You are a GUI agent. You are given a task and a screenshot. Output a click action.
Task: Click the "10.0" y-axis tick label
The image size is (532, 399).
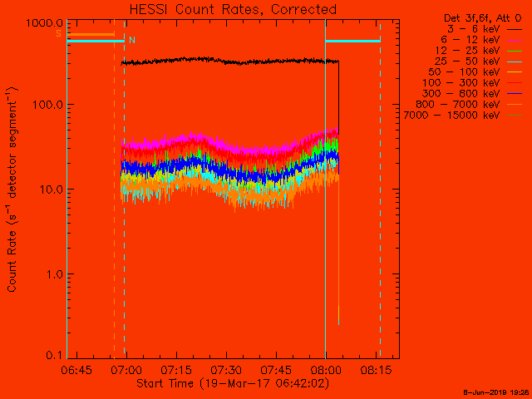coord(52,189)
